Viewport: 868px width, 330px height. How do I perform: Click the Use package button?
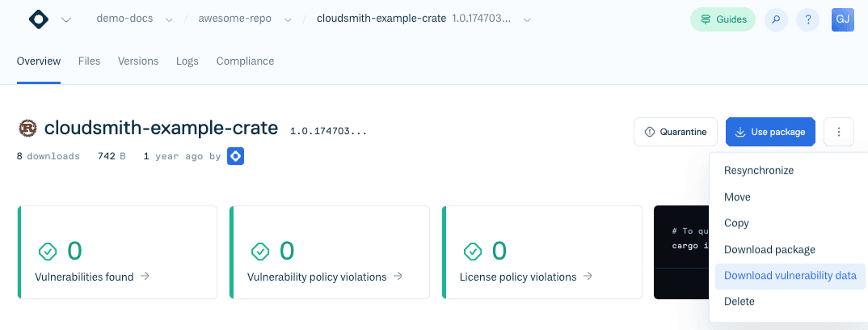pos(770,132)
